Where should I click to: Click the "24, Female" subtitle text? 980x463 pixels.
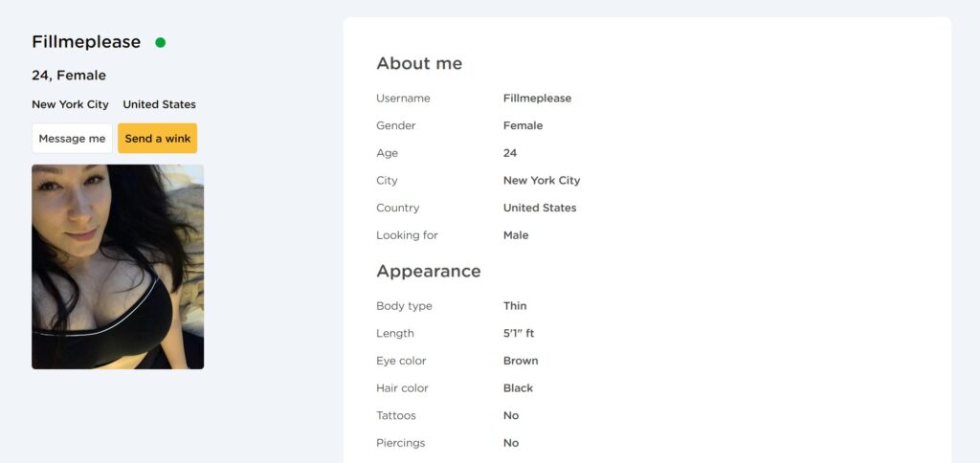69,76
